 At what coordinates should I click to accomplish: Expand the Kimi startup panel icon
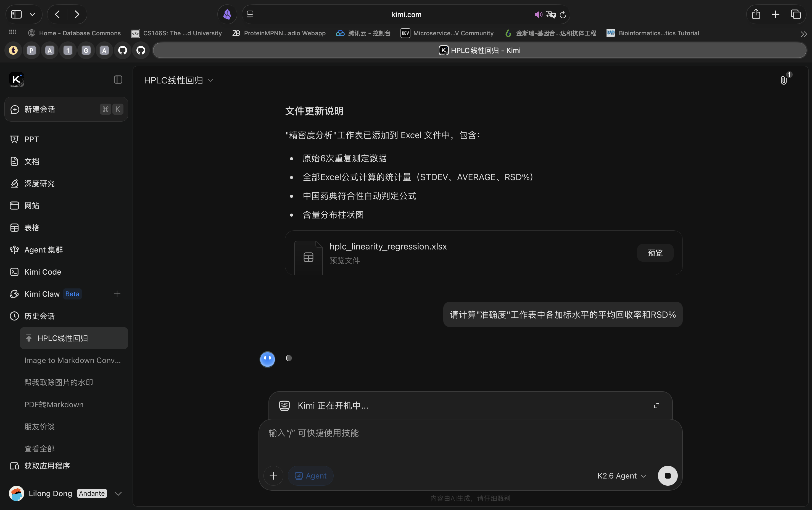[657, 406]
